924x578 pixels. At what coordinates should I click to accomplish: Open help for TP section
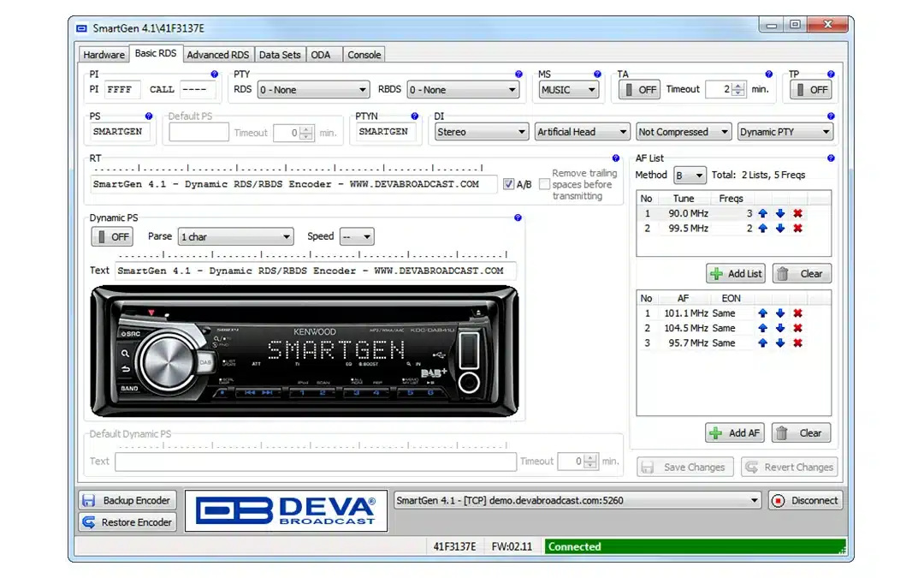(831, 74)
